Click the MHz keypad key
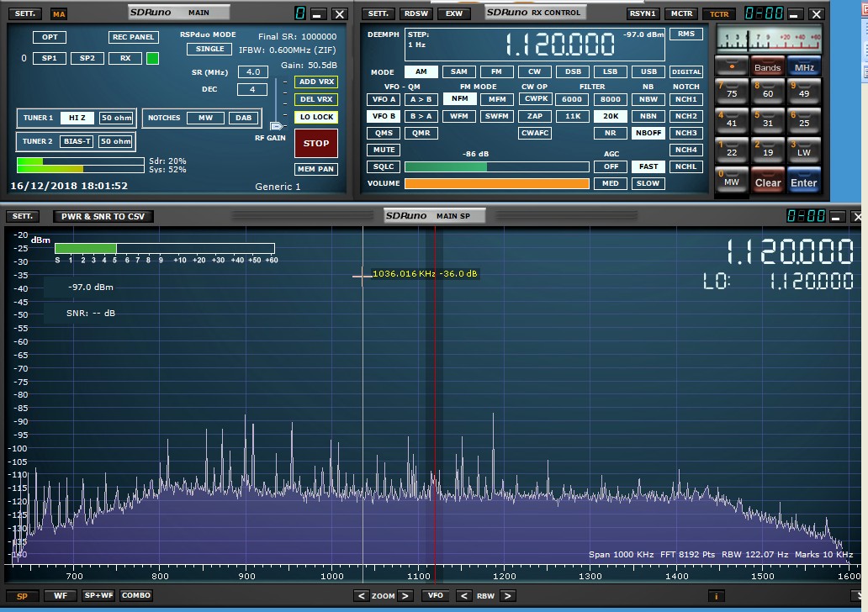 tap(804, 66)
